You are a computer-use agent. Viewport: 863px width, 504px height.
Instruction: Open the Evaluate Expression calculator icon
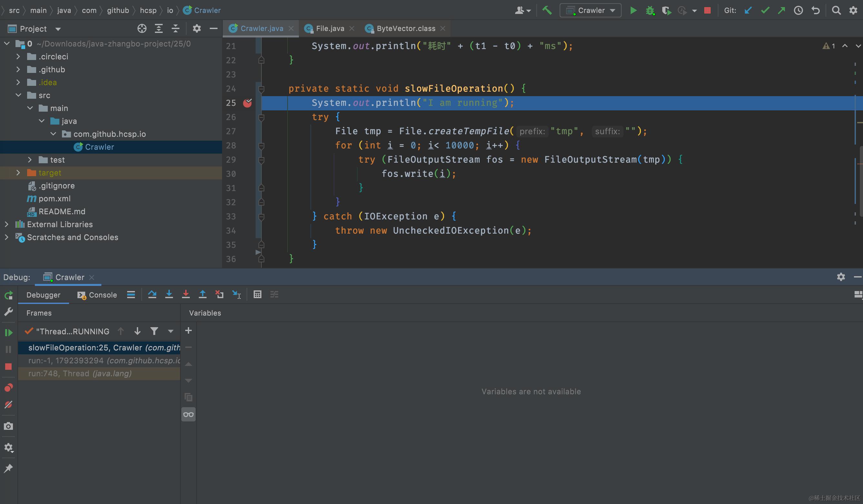[x=257, y=295]
